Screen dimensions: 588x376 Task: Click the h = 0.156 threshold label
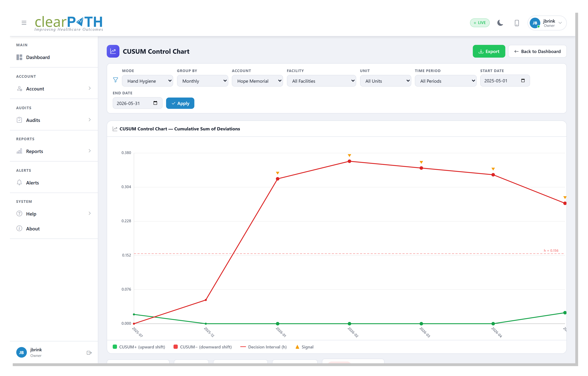[551, 251]
